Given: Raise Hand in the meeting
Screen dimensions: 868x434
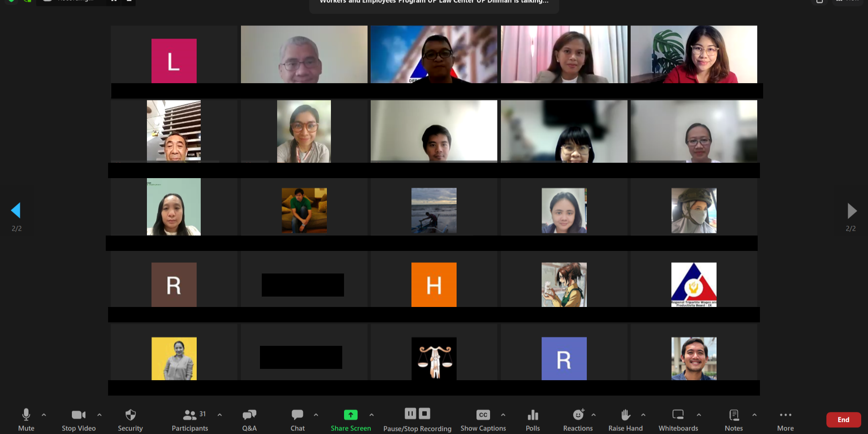Looking at the screenshot, I should tap(625, 420).
